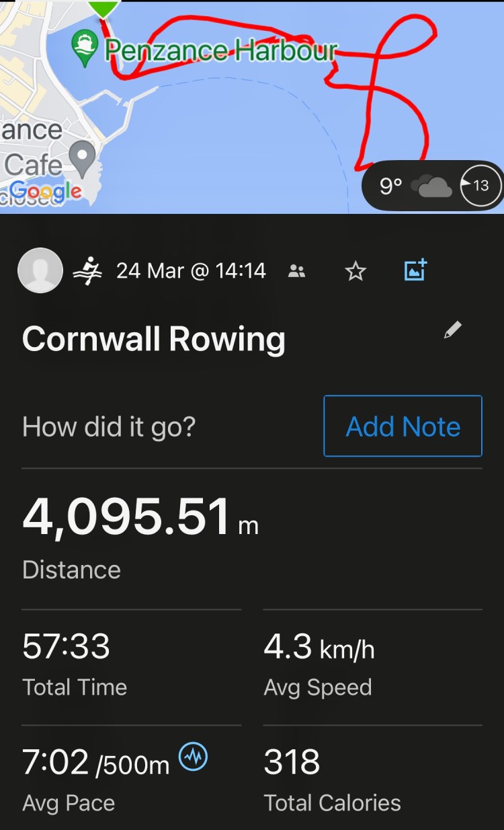504x830 pixels.
Task: Add a photo to the activity
Action: point(415,270)
